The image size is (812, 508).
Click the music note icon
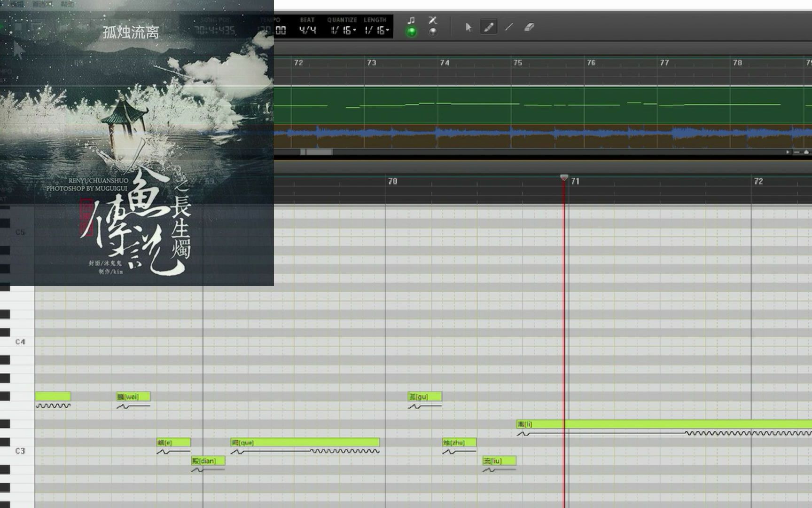411,20
